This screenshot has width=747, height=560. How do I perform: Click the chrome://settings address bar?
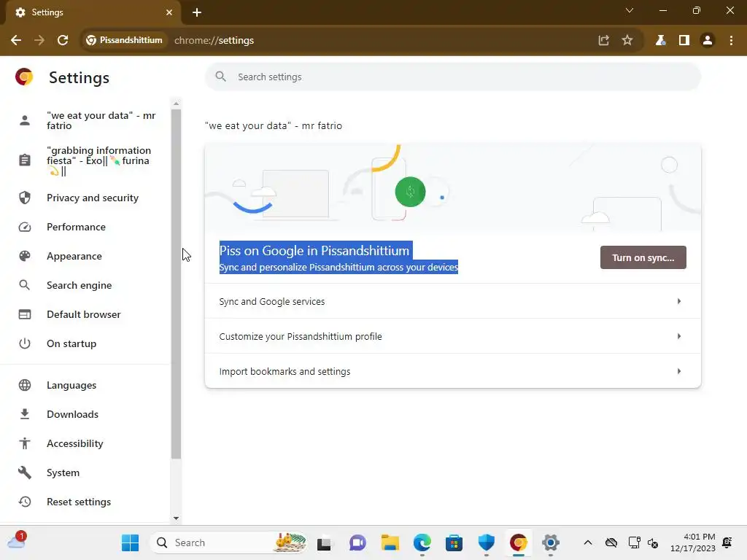[214, 41]
